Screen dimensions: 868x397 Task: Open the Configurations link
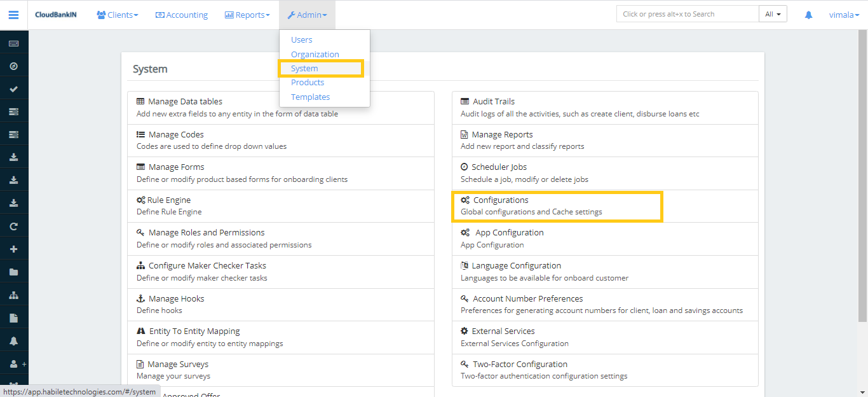[x=501, y=200]
